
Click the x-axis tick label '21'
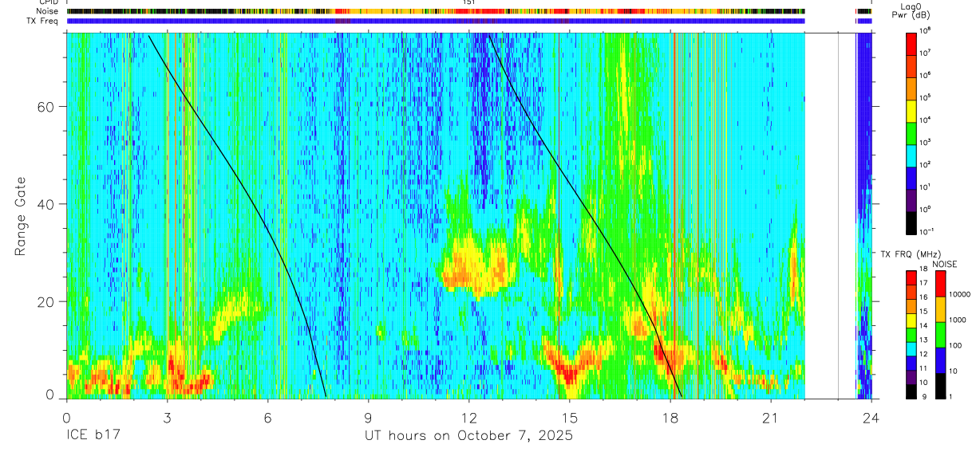(771, 418)
